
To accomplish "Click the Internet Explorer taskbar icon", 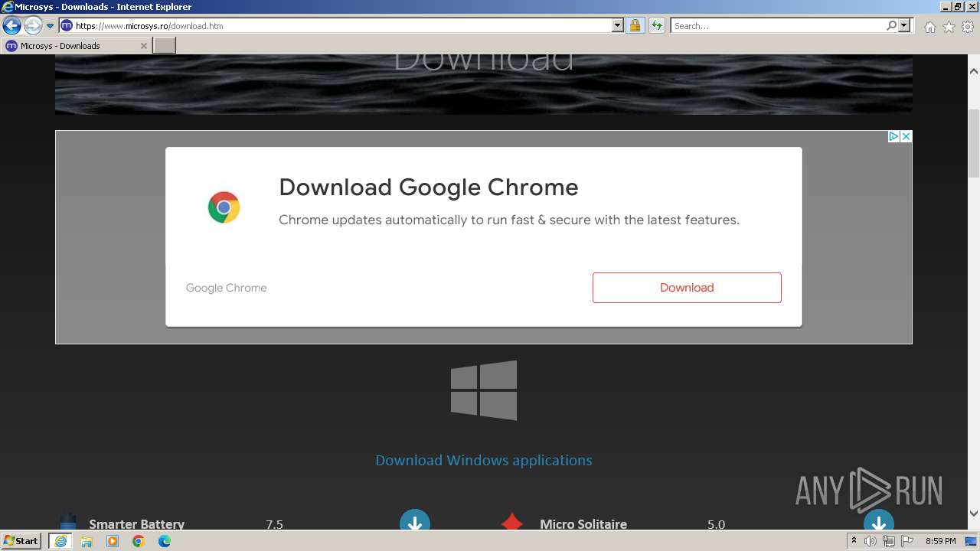I will click(x=60, y=541).
